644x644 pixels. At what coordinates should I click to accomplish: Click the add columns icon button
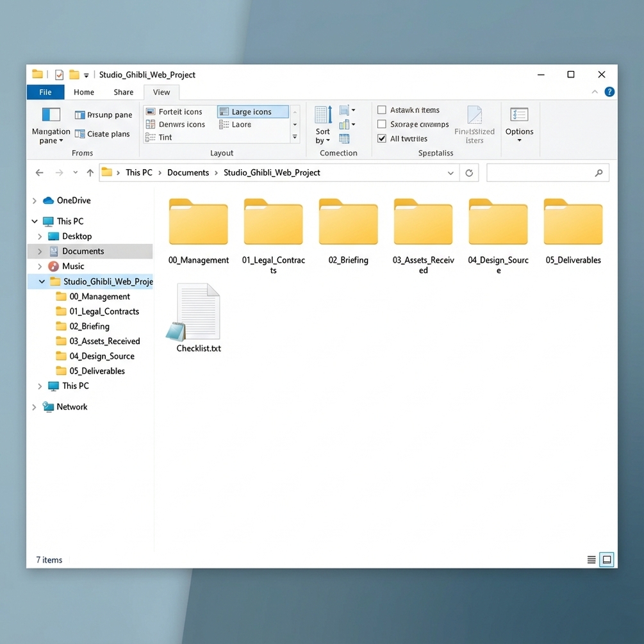click(347, 124)
